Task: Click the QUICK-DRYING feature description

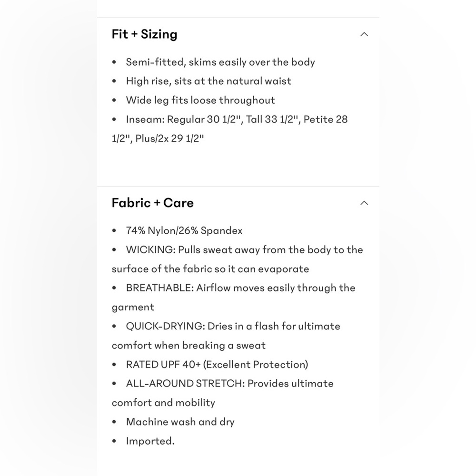Action: click(x=226, y=336)
